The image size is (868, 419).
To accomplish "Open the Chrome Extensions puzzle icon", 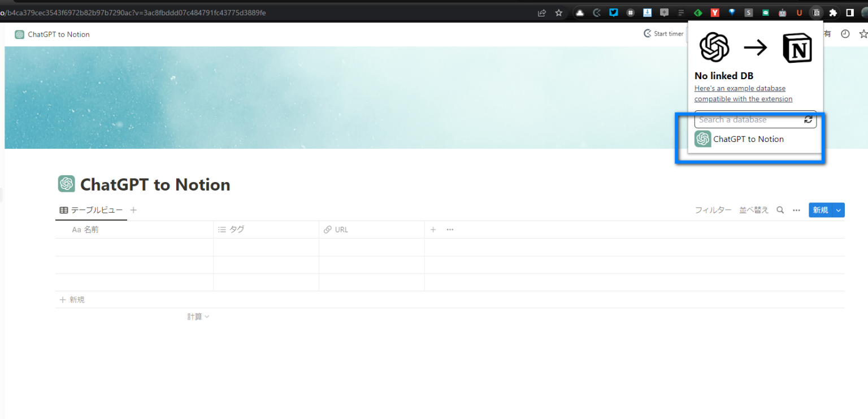I will pyautogui.click(x=832, y=12).
